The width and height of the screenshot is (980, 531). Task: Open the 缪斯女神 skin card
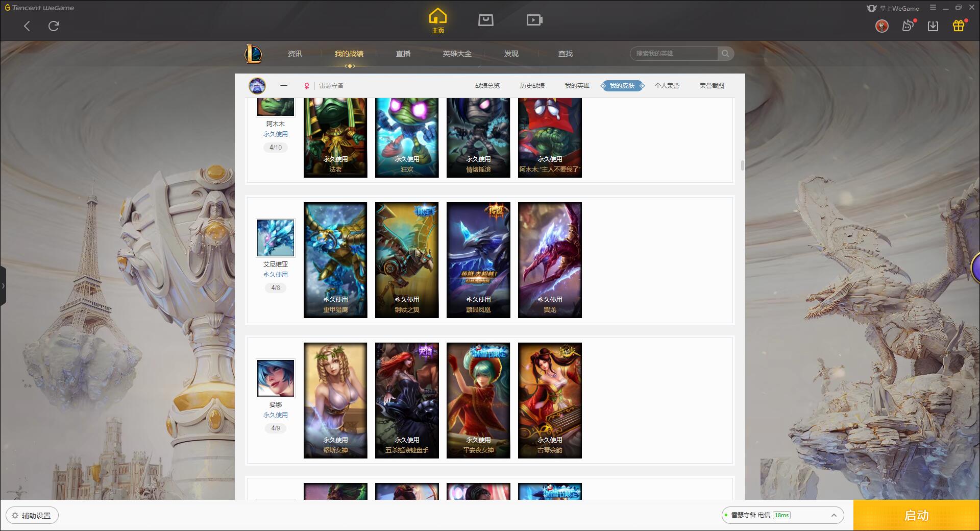[335, 401]
